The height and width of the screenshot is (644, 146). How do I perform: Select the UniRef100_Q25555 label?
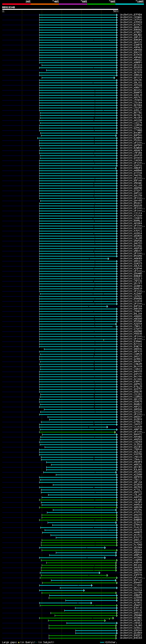[x=131, y=598]
